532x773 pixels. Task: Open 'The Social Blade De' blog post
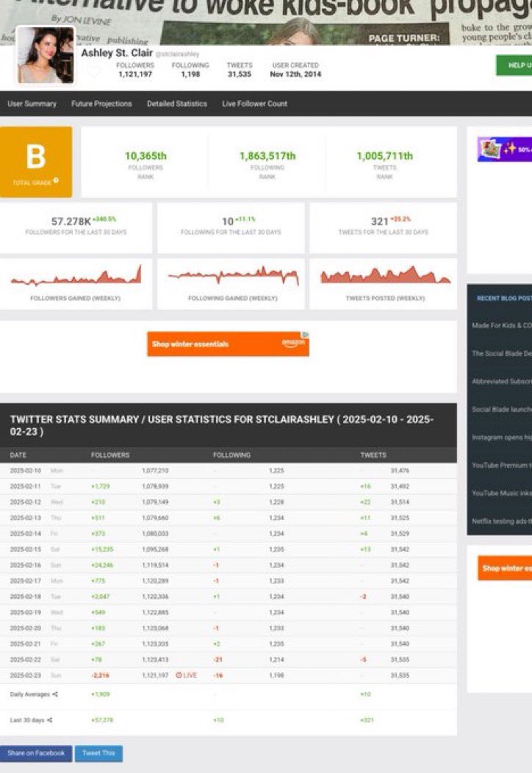coord(501,354)
